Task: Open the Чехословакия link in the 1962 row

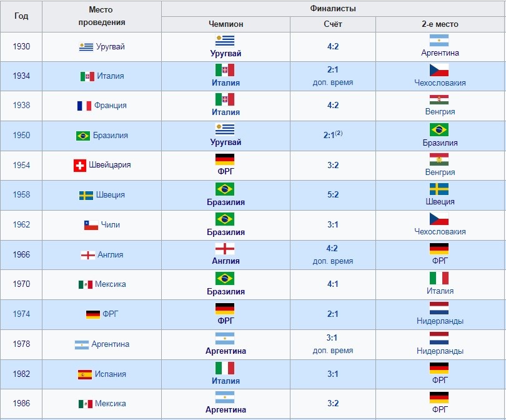Action: (440, 231)
